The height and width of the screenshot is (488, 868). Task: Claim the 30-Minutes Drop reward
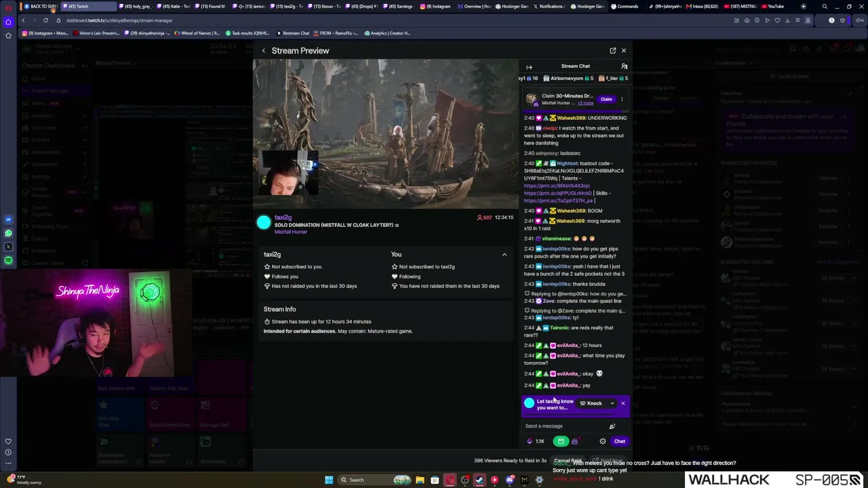(606, 100)
